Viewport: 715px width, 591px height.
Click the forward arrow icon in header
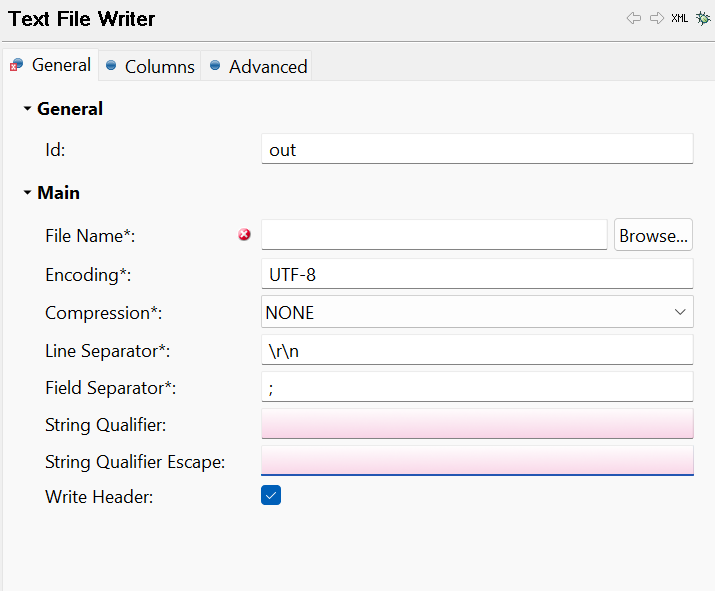(x=656, y=18)
